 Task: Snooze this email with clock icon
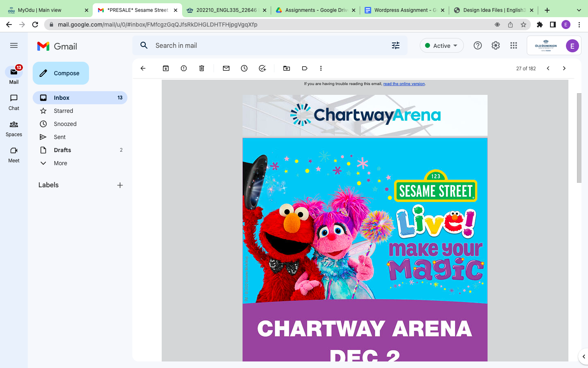coord(244,68)
